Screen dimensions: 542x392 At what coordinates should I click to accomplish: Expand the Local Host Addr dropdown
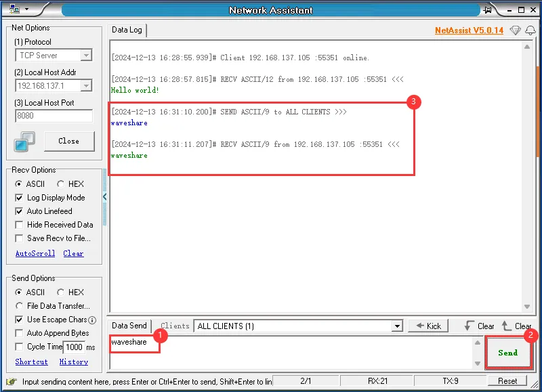point(86,86)
